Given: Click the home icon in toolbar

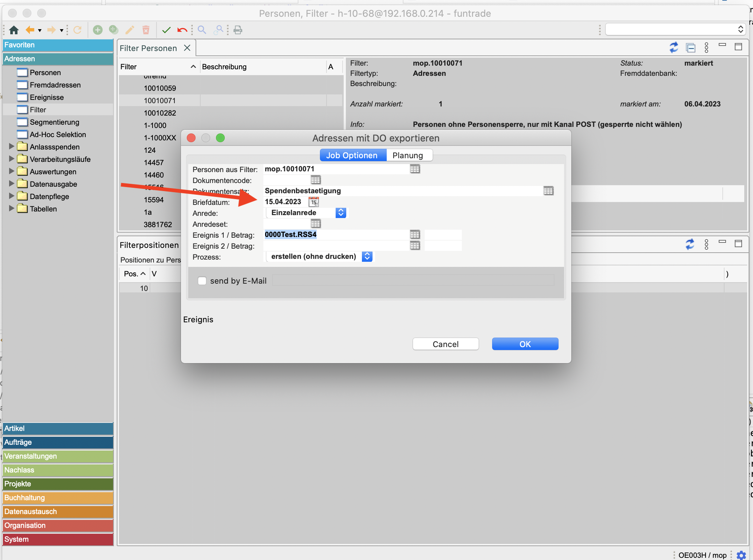Looking at the screenshot, I should click(x=14, y=30).
